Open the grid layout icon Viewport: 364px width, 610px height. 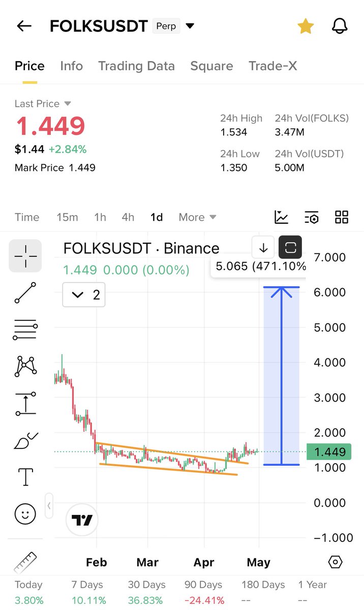click(x=342, y=217)
